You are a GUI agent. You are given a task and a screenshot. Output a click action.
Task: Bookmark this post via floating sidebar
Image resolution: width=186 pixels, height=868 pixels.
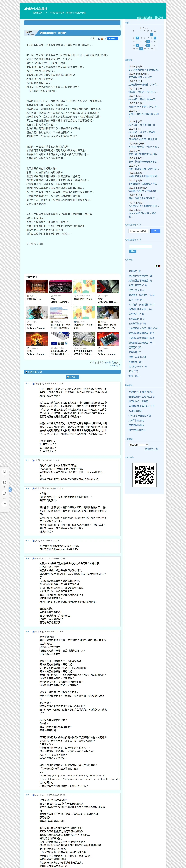pyautogui.click(x=4, y=471)
